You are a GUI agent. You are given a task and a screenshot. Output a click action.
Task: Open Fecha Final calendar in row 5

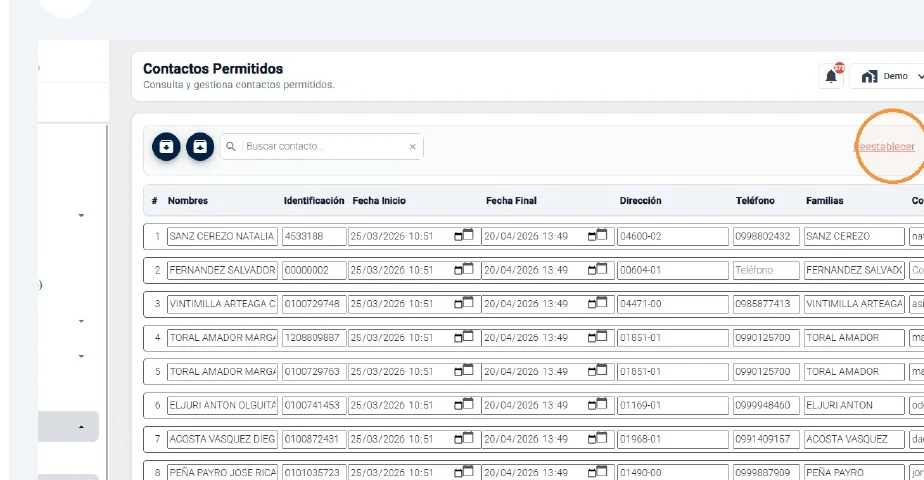tap(598, 371)
